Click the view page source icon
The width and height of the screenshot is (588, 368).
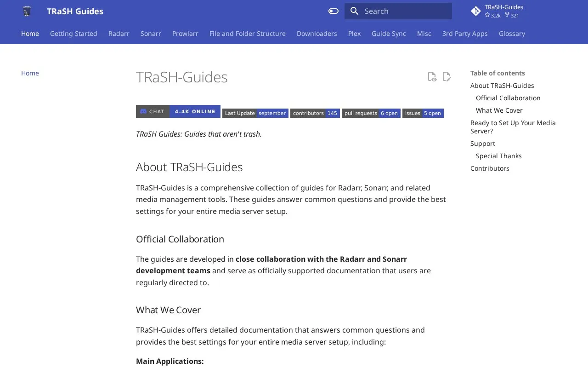pos(432,77)
